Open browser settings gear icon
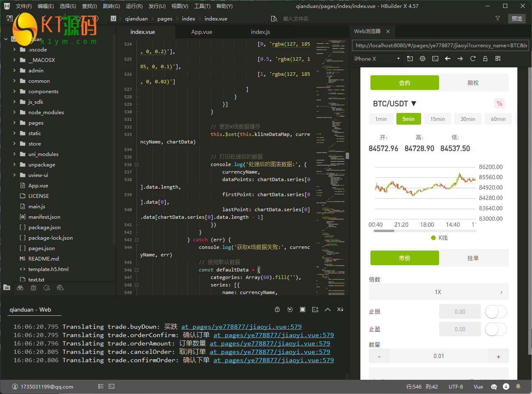This screenshot has width=532, height=394. [423, 59]
